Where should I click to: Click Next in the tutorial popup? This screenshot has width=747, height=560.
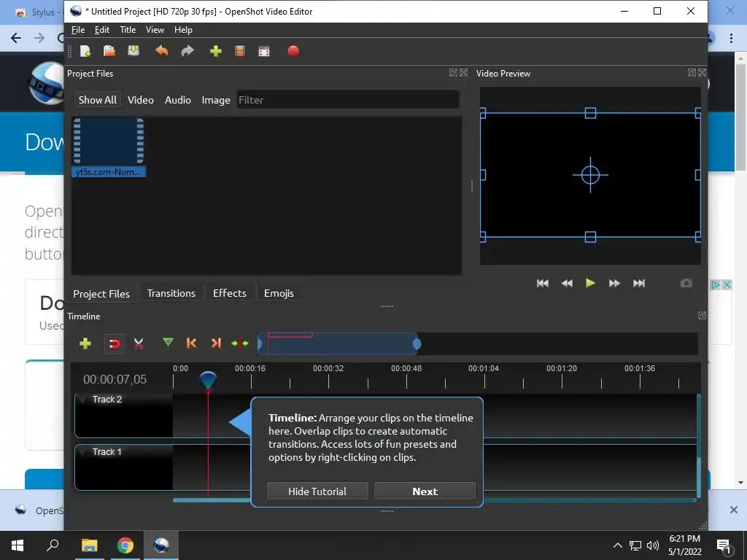click(x=425, y=491)
